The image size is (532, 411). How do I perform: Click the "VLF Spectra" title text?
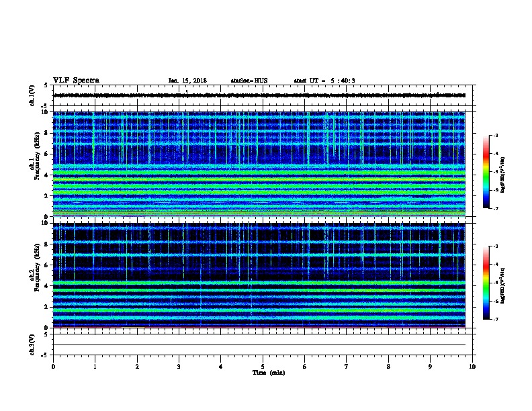pos(76,81)
